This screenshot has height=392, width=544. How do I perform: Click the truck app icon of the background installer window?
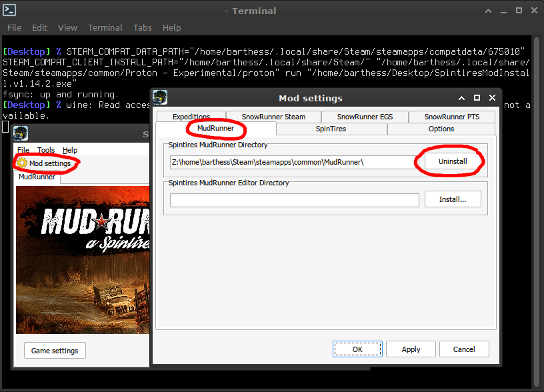coord(21,133)
